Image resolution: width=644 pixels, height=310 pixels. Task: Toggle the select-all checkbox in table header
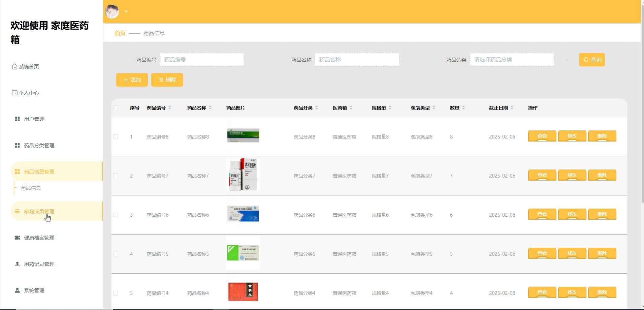[116, 108]
